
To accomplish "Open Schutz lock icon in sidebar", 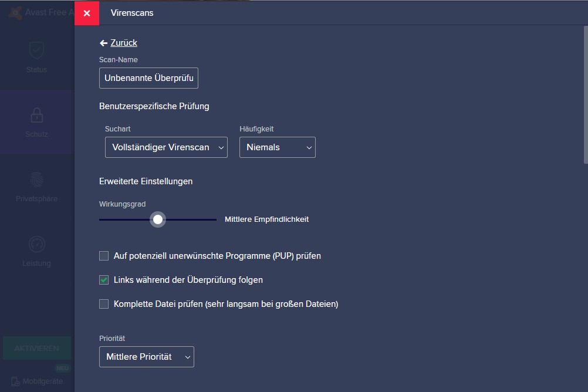I will [37, 115].
